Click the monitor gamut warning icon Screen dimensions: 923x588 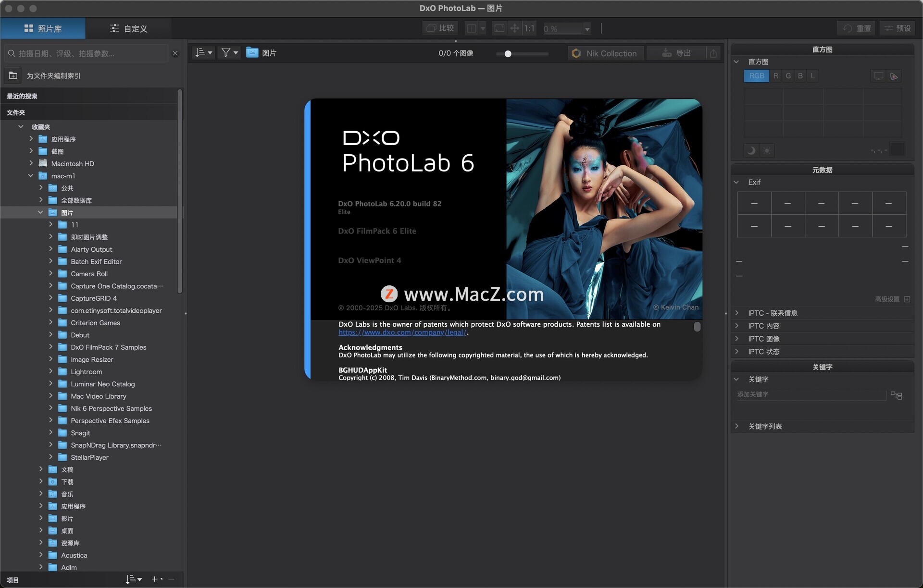pyautogui.click(x=878, y=76)
